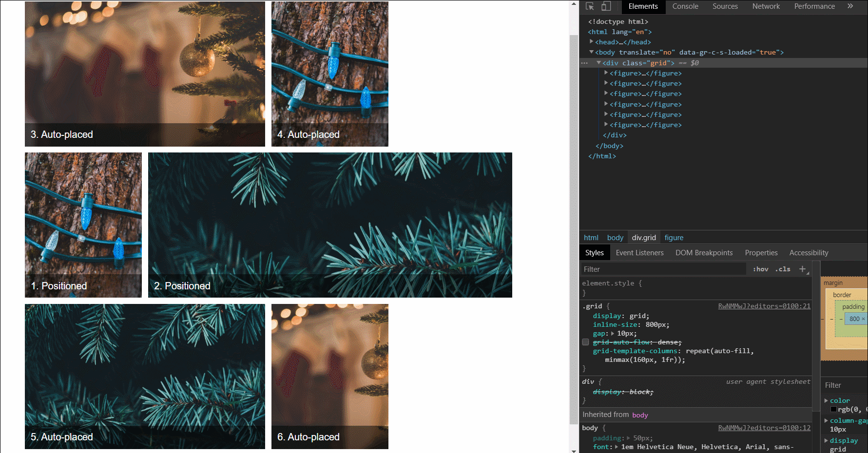The image size is (868, 453).
Task: Expand the gap shorthand property arrow
Action: click(x=613, y=334)
